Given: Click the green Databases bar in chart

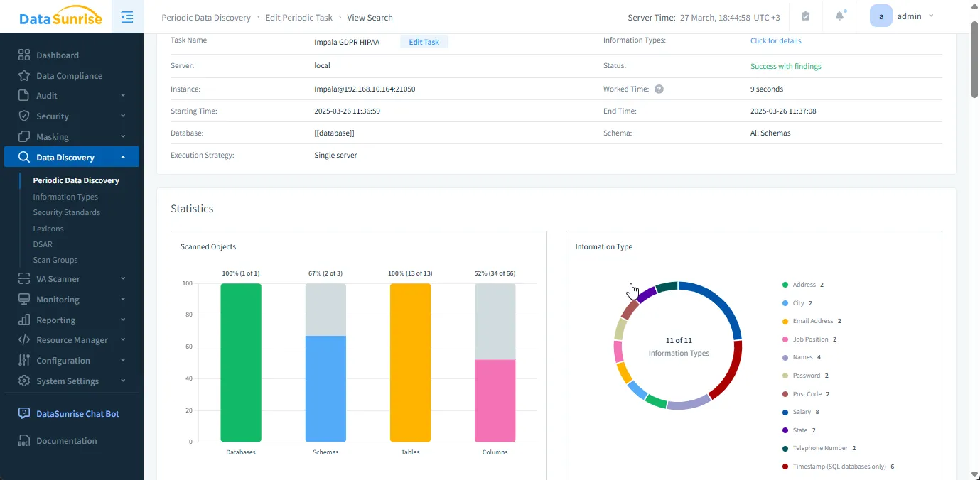Looking at the screenshot, I should 241,362.
